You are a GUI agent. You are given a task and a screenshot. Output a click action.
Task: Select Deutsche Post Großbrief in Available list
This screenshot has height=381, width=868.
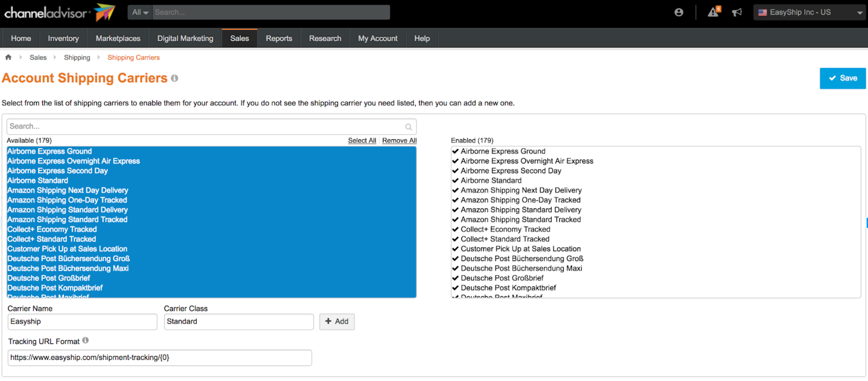[211, 278]
